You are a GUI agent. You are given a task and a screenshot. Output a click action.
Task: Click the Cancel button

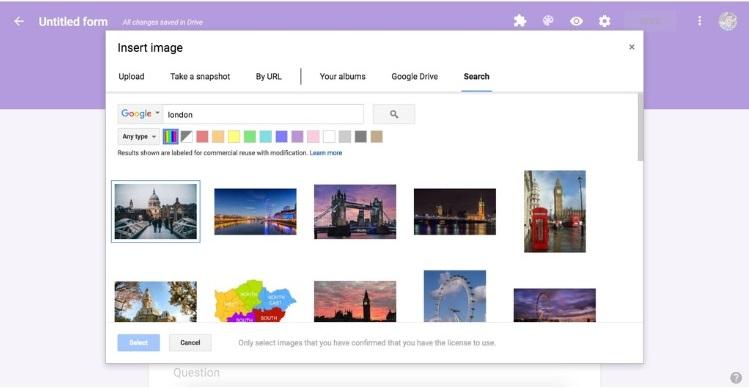click(x=190, y=343)
